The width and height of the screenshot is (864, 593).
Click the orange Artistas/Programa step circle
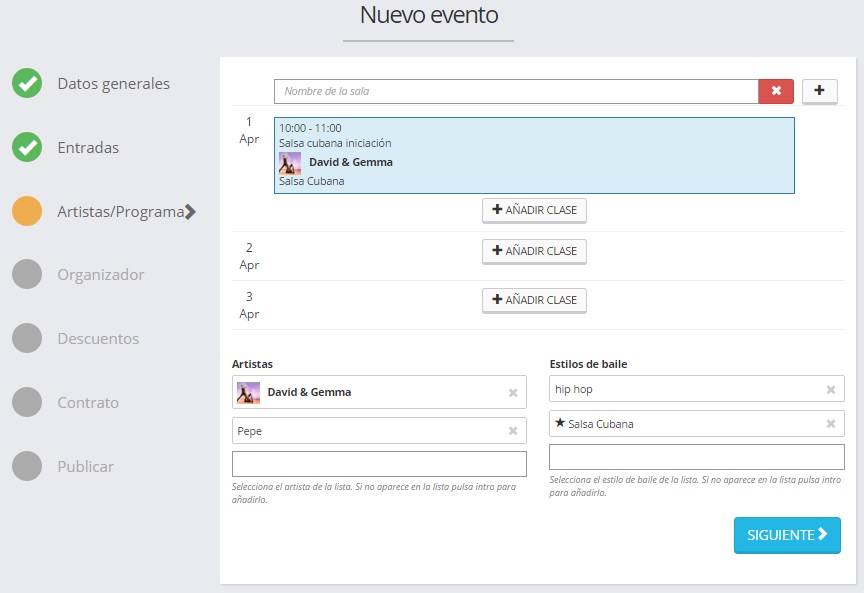(27, 211)
